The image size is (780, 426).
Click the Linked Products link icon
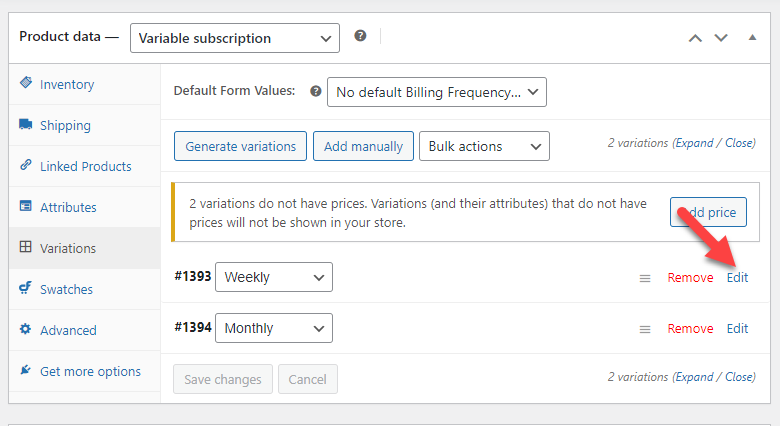(25, 166)
